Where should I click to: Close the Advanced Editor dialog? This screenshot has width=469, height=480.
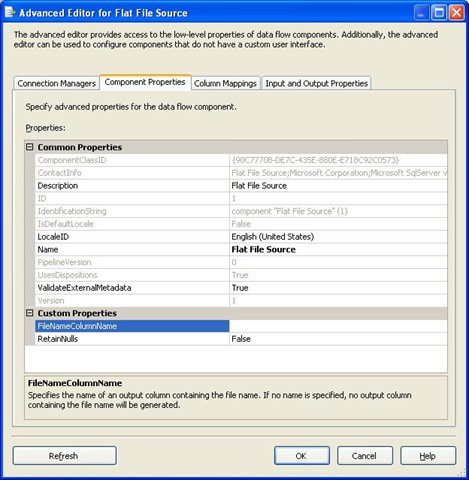tap(457, 13)
